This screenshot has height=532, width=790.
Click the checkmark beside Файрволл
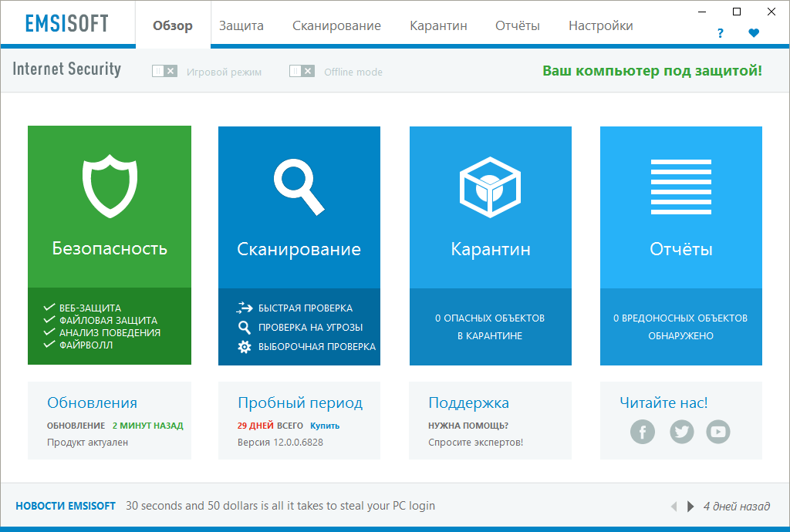tap(49, 345)
